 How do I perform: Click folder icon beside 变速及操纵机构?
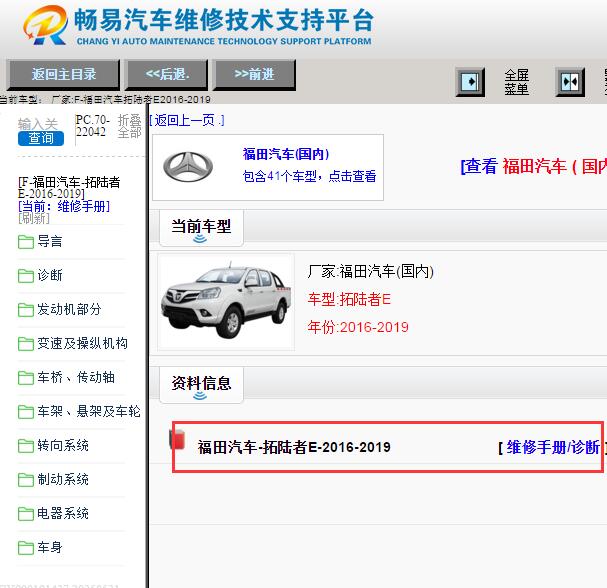pos(26,344)
